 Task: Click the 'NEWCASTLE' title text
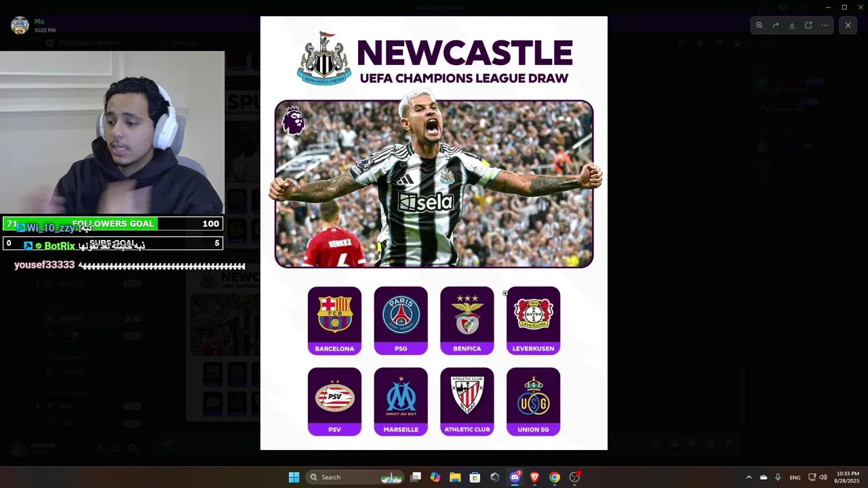[465, 54]
